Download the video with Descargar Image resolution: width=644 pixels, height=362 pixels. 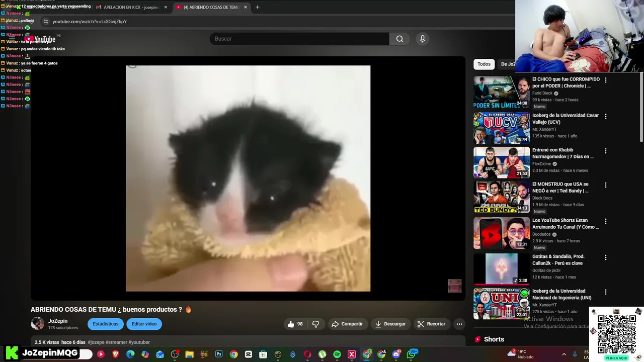click(x=390, y=324)
